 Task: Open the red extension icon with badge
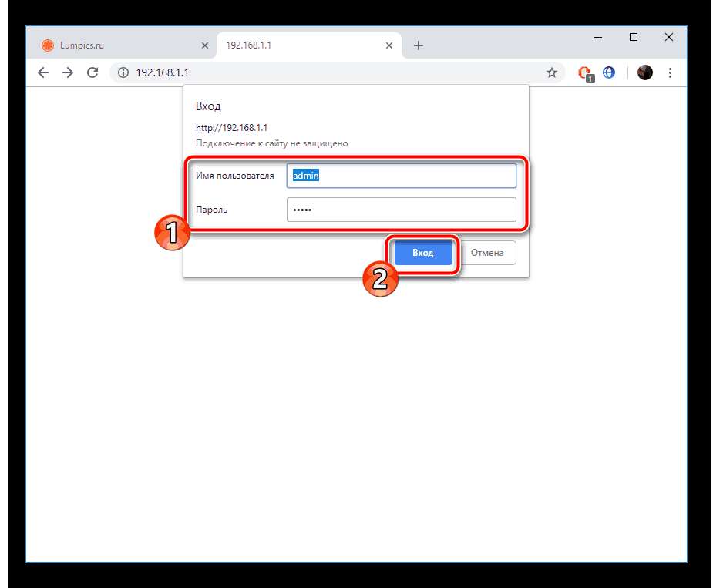(x=585, y=73)
